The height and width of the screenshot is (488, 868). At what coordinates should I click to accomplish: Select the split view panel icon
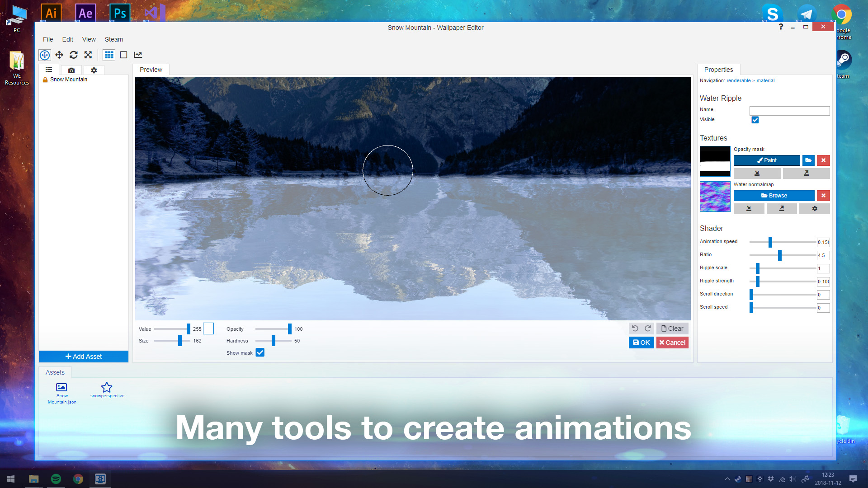click(123, 55)
